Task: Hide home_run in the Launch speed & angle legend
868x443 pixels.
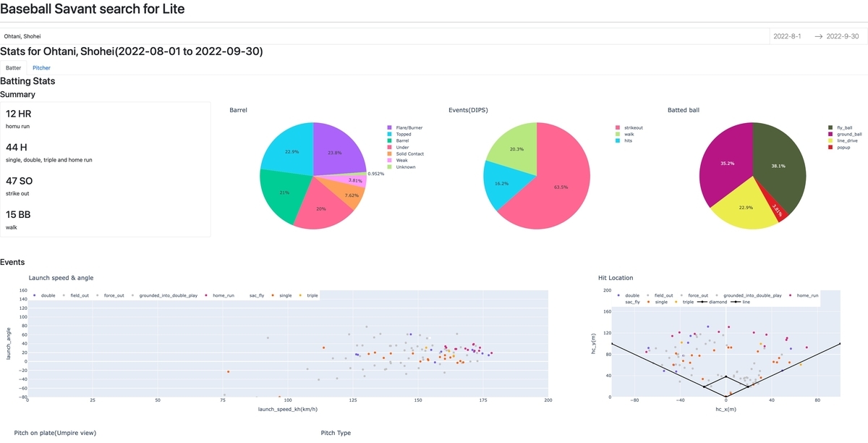Action: [x=219, y=295]
